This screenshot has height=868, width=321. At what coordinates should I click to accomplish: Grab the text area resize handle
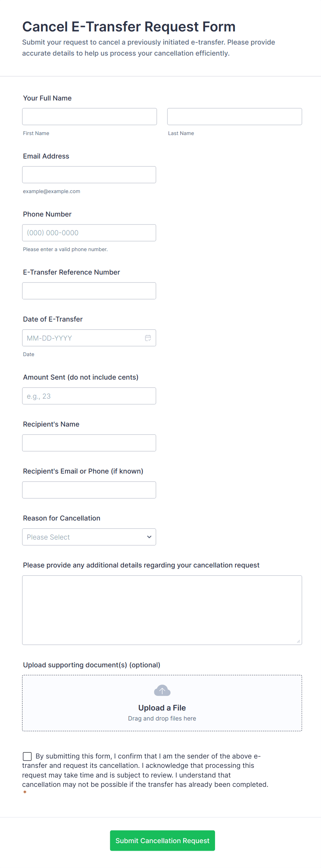(299, 641)
